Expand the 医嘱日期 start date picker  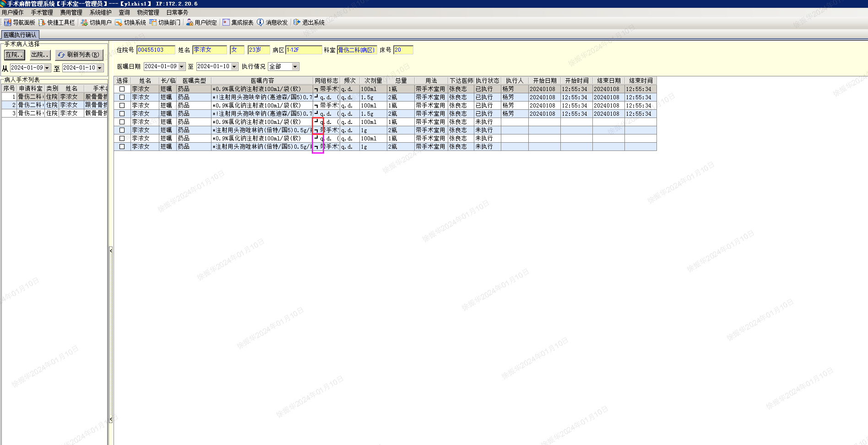point(182,67)
